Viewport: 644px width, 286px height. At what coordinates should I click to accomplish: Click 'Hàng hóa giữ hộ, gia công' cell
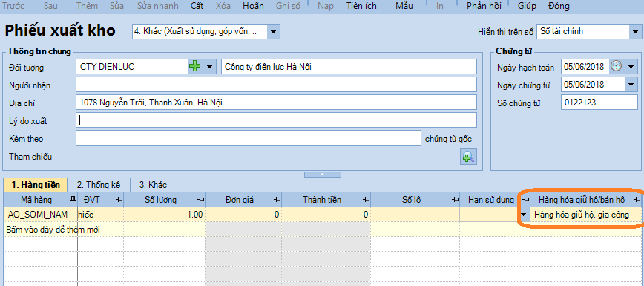[585, 215]
